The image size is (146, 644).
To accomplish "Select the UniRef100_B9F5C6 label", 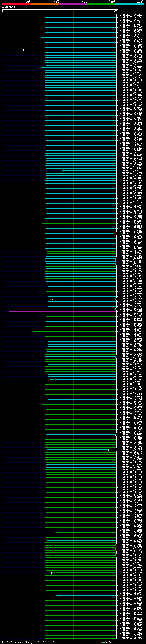I will (x=131, y=42).
